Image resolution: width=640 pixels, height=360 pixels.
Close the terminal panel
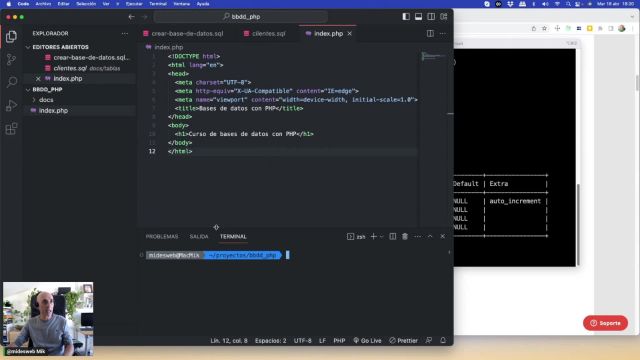[442, 237]
